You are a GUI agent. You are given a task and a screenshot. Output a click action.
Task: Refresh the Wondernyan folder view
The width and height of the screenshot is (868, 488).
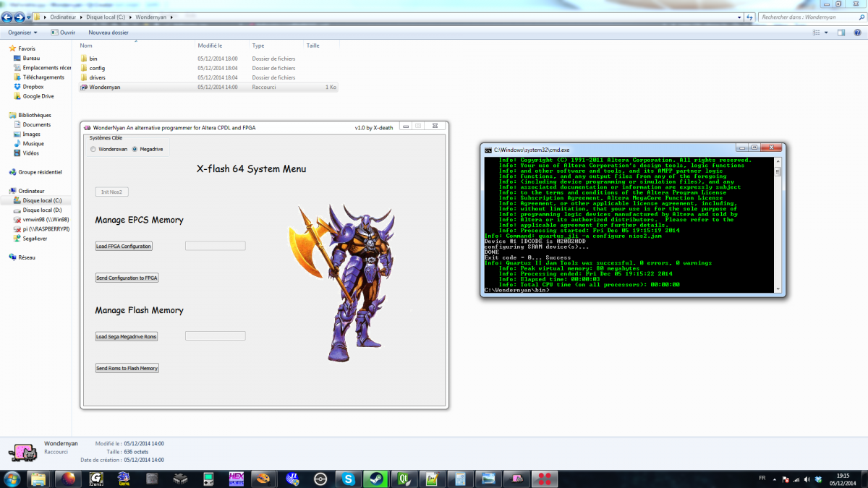[751, 17]
